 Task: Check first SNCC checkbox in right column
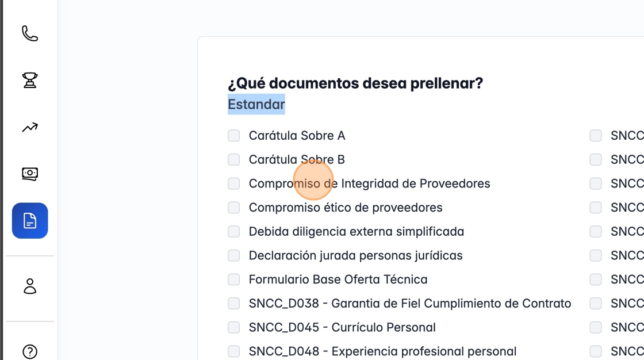tap(596, 136)
